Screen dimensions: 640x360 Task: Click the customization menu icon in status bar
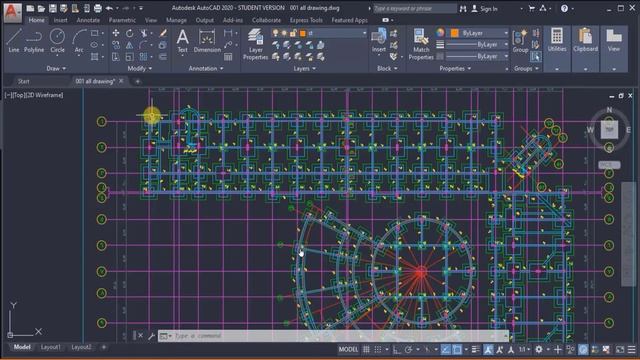pyautogui.click(x=631, y=349)
